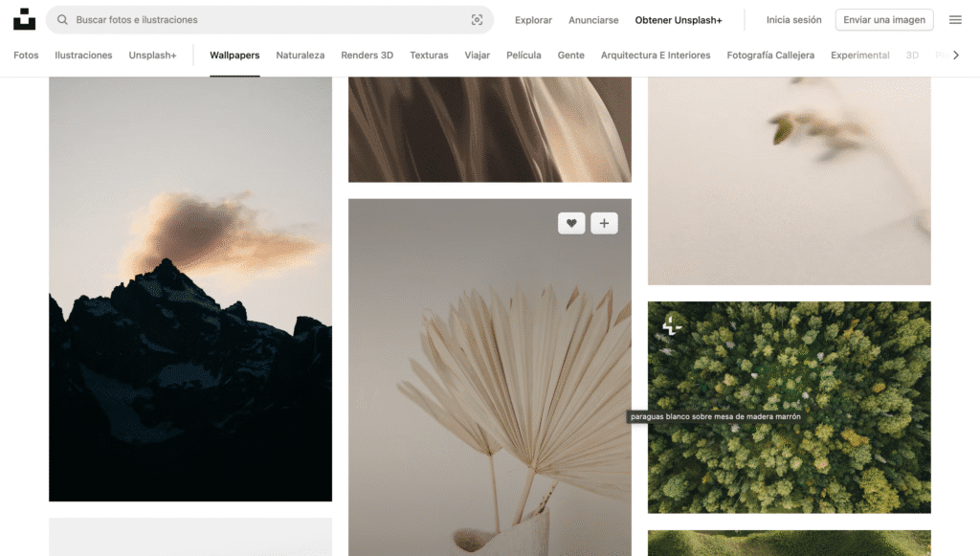
Task: Open the Texturas category
Action: coord(429,56)
